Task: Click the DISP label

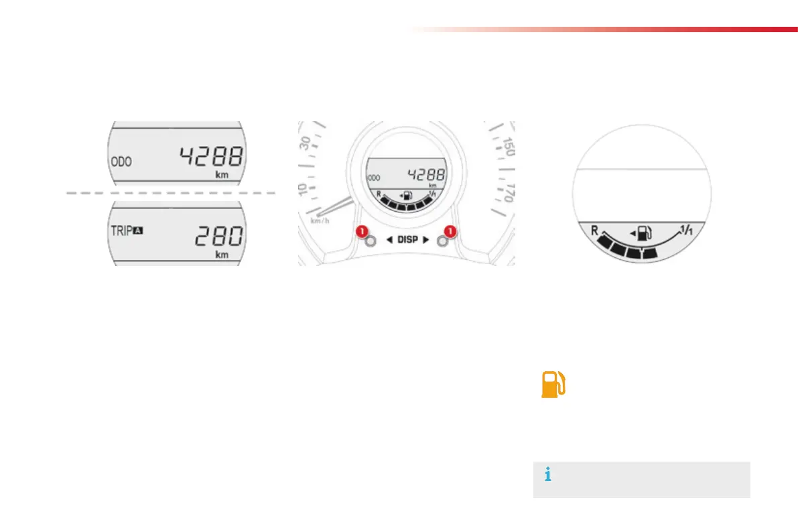Action: point(407,240)
